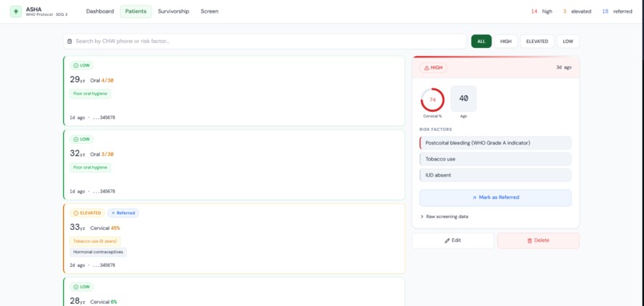Click the LOW badge on 32yr card
Screen dimensions: 644x306
point(81,139)
